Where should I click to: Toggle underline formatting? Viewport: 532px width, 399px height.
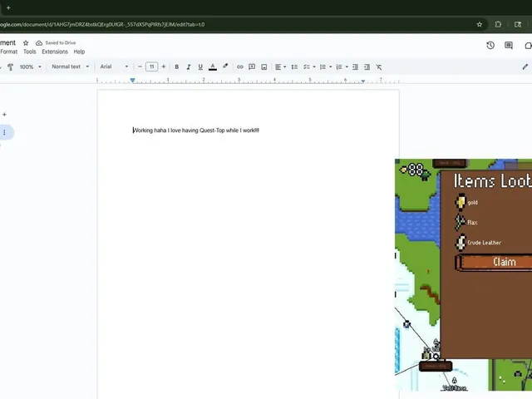(x=200, y=66)
